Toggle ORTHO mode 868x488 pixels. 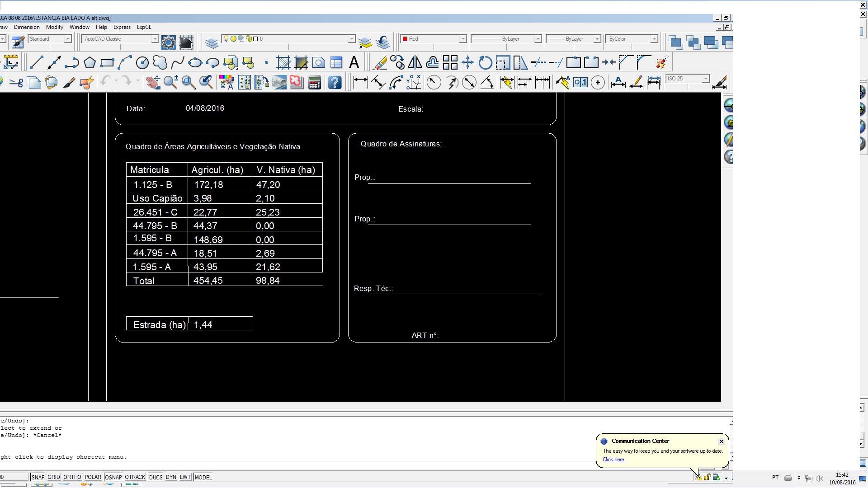click(72, 477)
